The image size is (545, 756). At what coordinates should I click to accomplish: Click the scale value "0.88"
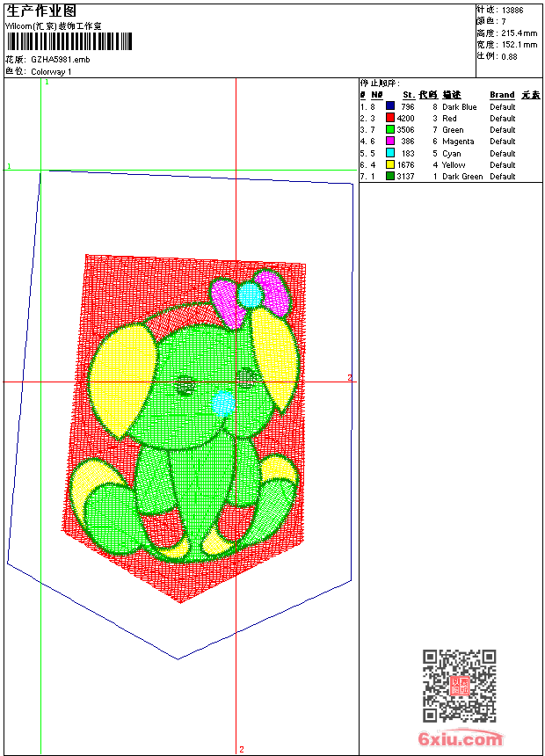(x=509, y=57)
